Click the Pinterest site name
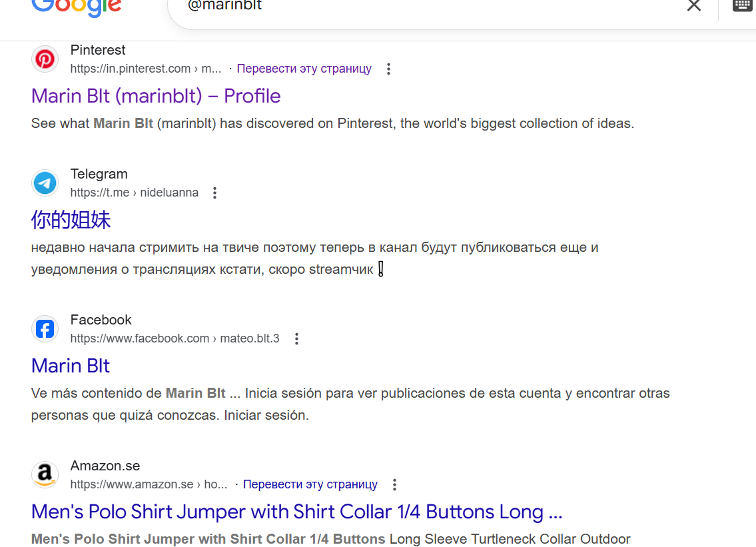756x547 pixels. point(98,50)
